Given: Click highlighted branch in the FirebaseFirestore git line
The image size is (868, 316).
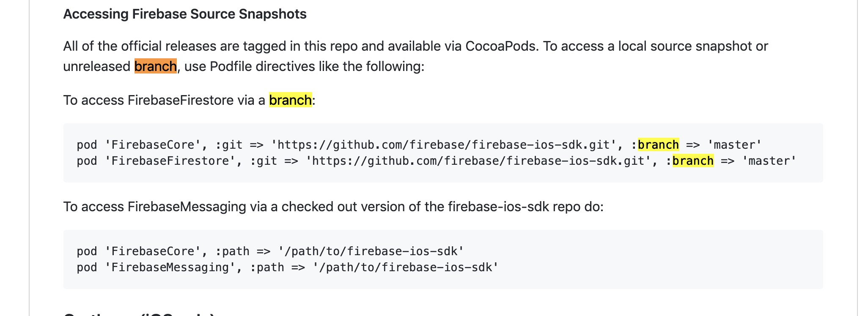Looking at the screenshot, I should tap(693, 161).
